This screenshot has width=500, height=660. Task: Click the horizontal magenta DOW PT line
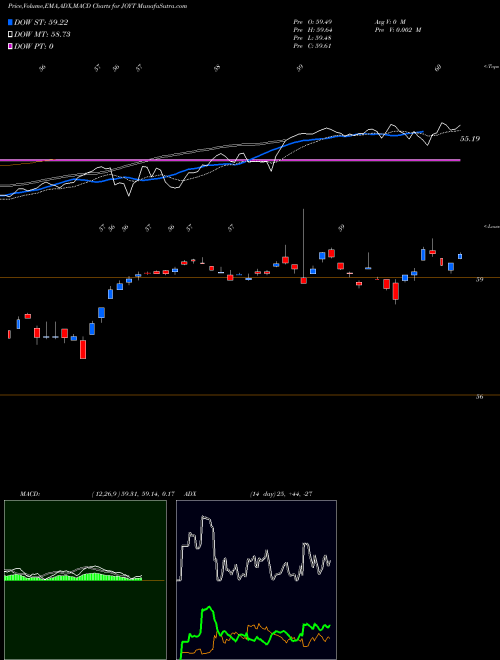tap(230, 160)
